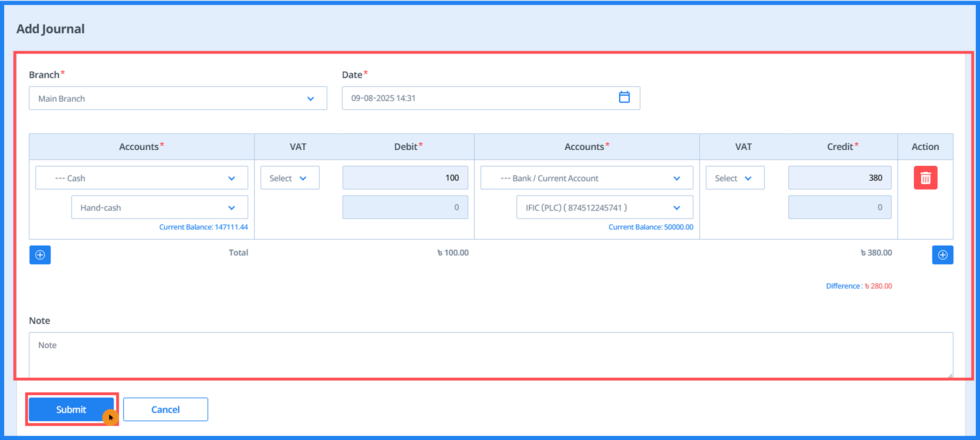Open the Cash account dropdown
The height and width of the screenshot is (440, 980).
click(x=141, y=178)
